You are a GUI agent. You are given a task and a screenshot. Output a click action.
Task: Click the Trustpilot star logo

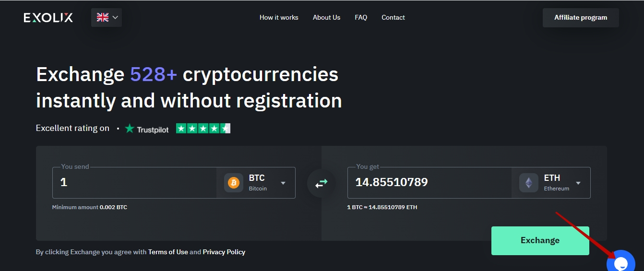pyautogui.click(x=130, y=129)
